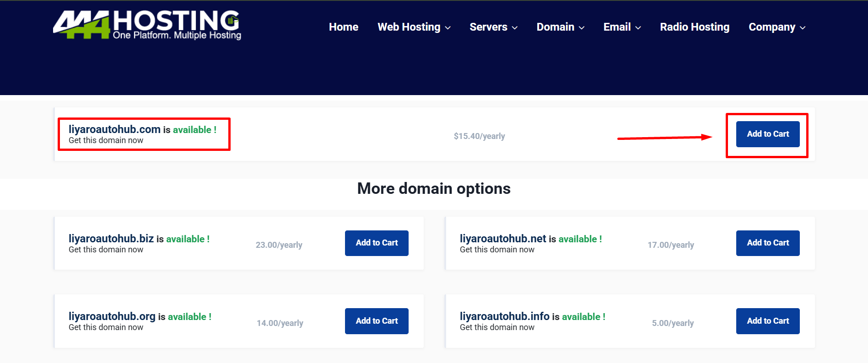868x363 pixels.
Task: Expand the Web Hosting dropdown menu
Action: tap(414, 27)
